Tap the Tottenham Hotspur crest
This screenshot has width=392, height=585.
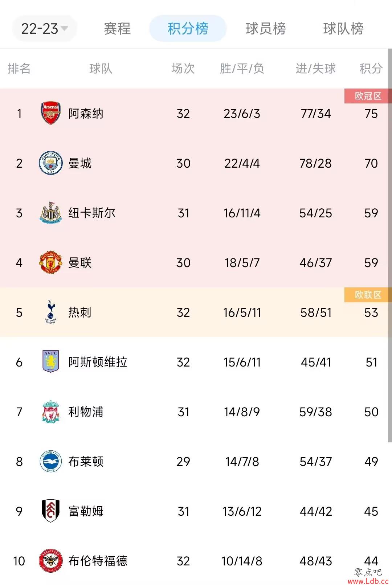[x=50, y=312]
